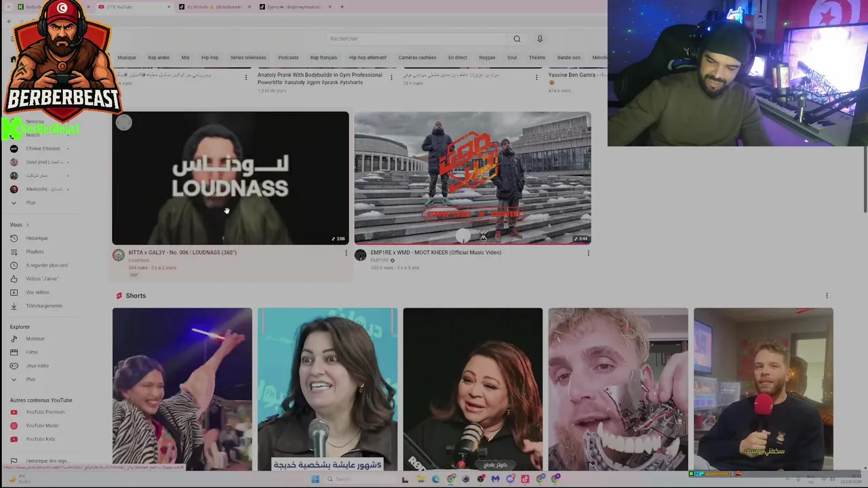This screenshot has height=488, width=868.
Task: Open the 6ITTA x GAL3Y channel avatar
Action: coord(119,255)
